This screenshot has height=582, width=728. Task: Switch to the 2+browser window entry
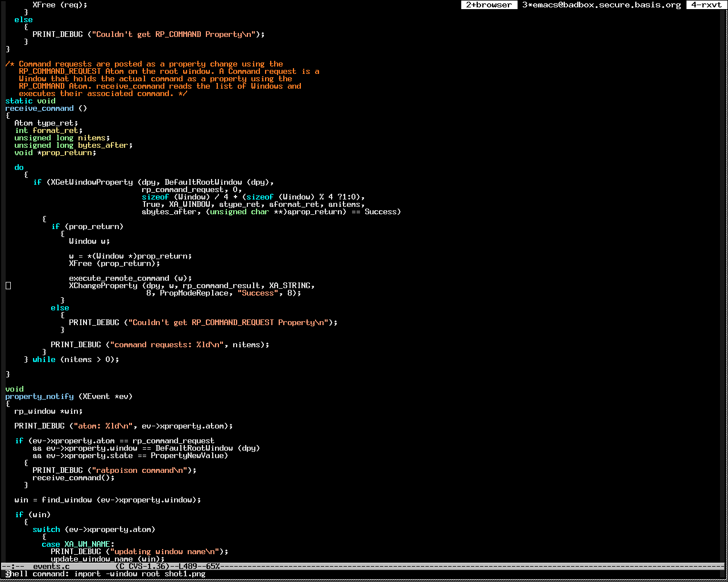pos(489,5)
